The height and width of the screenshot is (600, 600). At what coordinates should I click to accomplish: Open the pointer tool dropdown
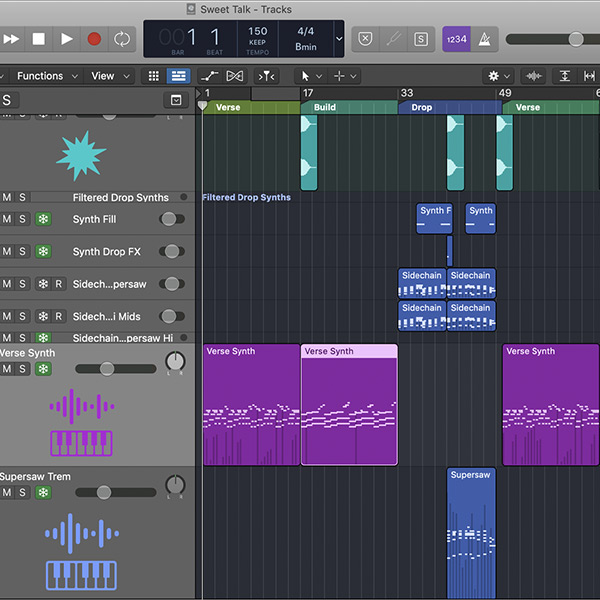click(311, 76)
